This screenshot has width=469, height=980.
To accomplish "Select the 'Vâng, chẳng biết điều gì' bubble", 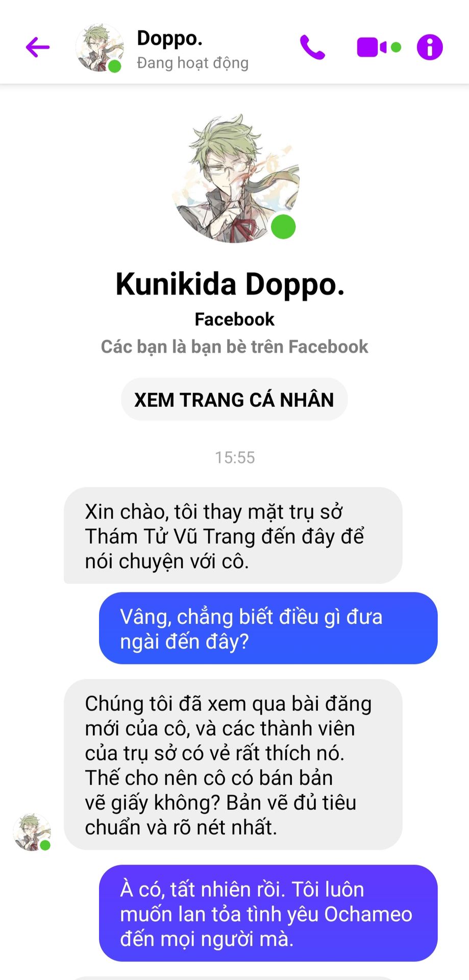I will (268, 628).
